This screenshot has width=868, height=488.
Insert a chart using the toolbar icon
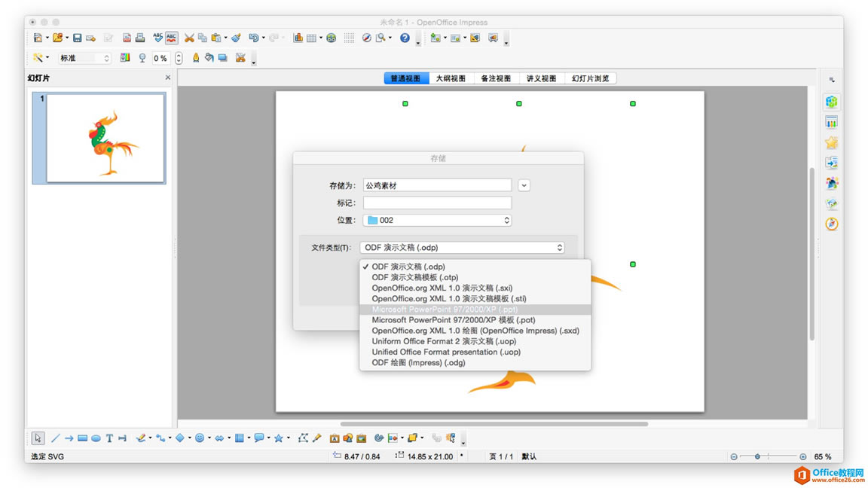click(x=297, y=38)
